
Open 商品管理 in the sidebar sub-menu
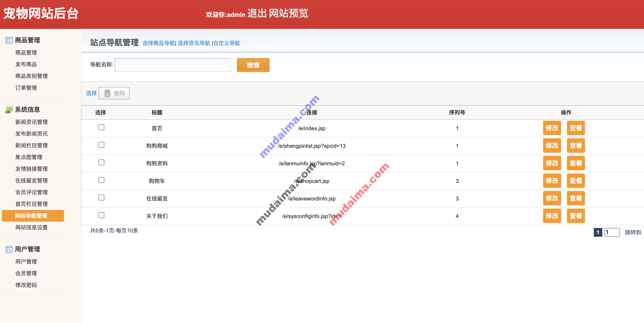pos(26,53)
